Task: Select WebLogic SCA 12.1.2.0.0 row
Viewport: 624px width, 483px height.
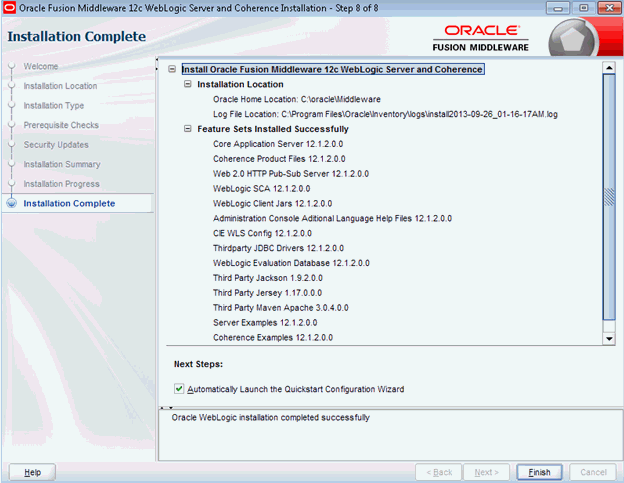Action: click(261, 189)
